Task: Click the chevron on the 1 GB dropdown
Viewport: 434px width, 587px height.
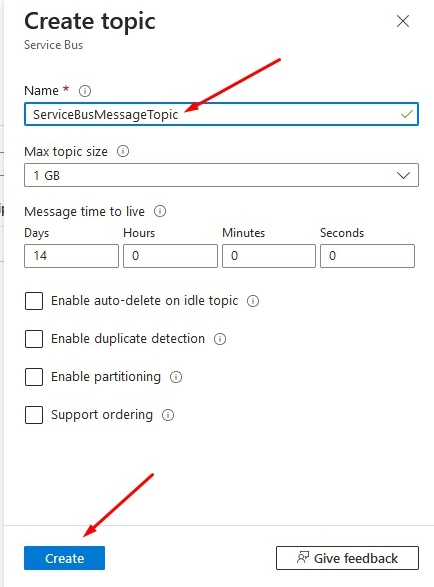Action: click(403, 175)
